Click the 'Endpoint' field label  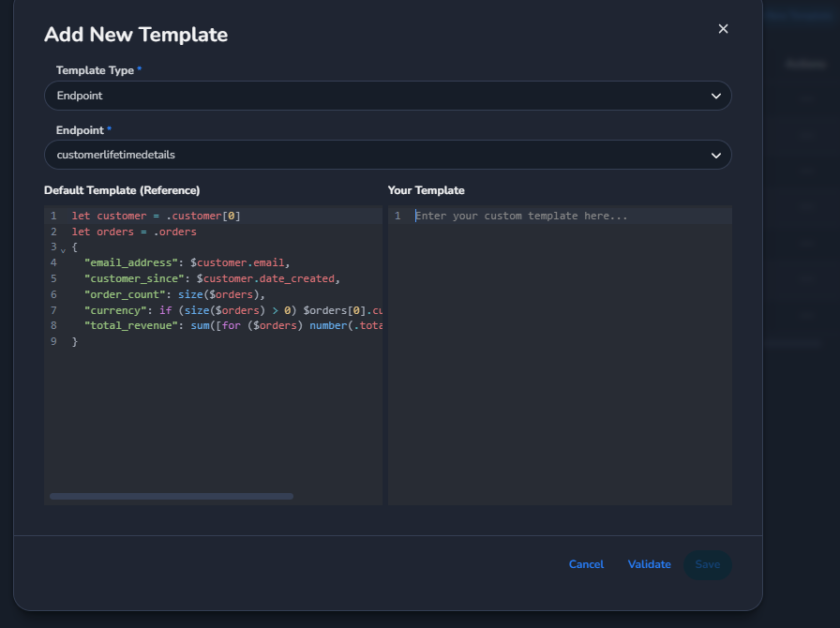tap(80, 130)
